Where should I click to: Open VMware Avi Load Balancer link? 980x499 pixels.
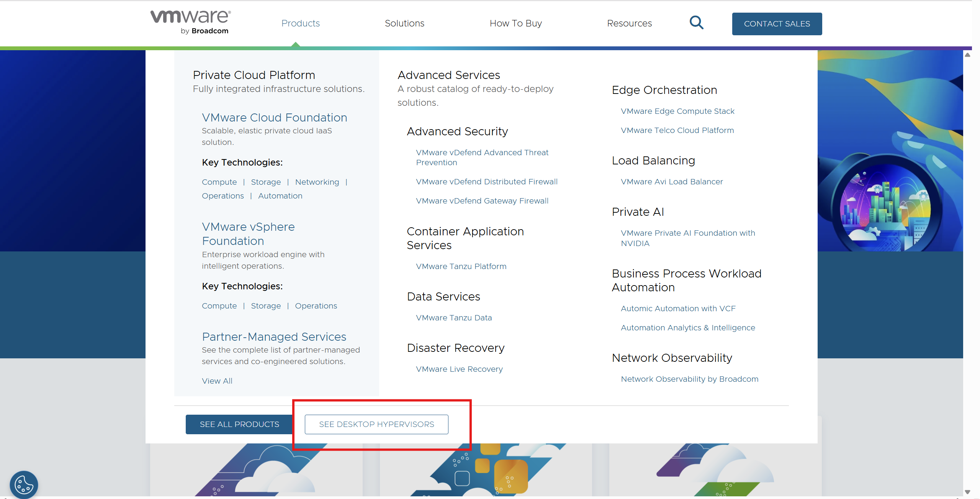[x=672, y=182]
